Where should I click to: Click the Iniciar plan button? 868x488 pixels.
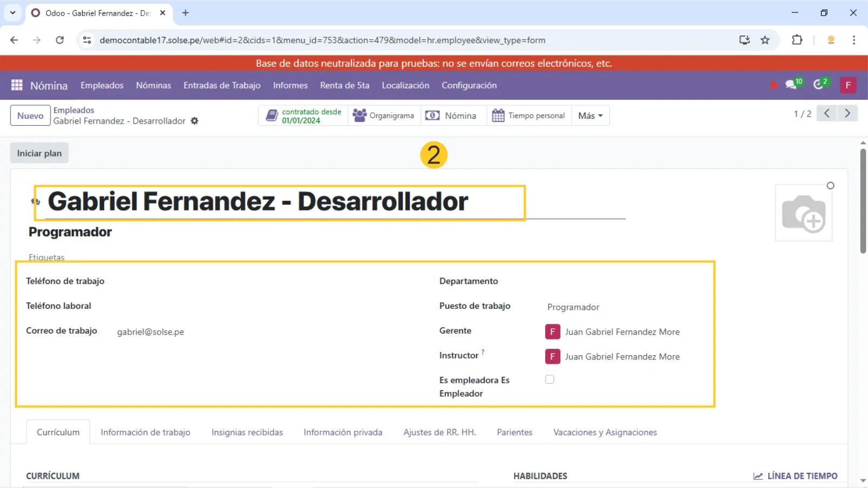click(39, 153)
